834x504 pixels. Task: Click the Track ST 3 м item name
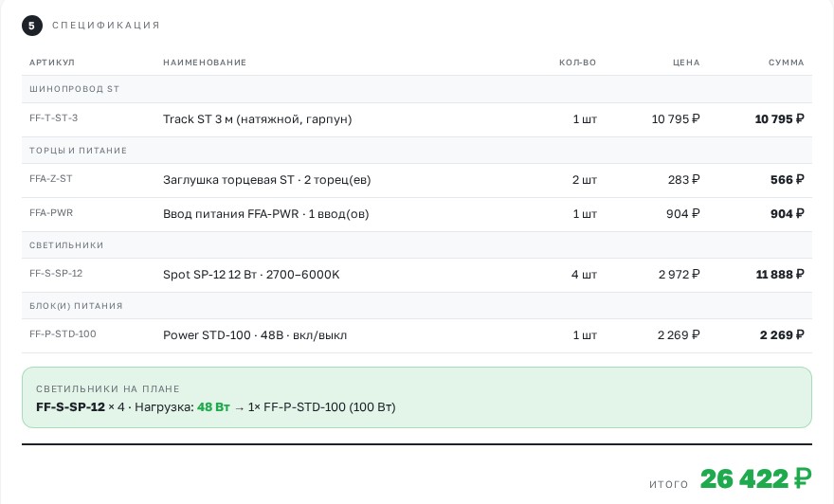click(258, 119)
